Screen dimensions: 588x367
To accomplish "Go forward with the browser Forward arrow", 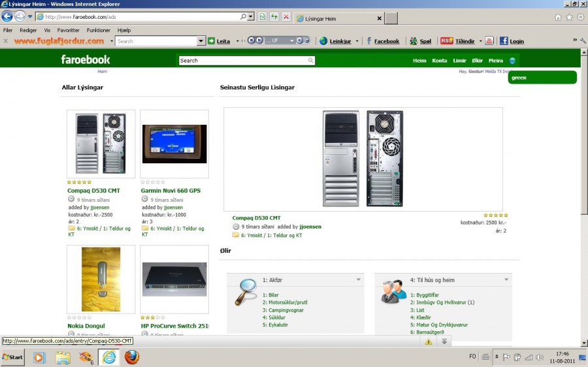I will click(x=20, y=16).
